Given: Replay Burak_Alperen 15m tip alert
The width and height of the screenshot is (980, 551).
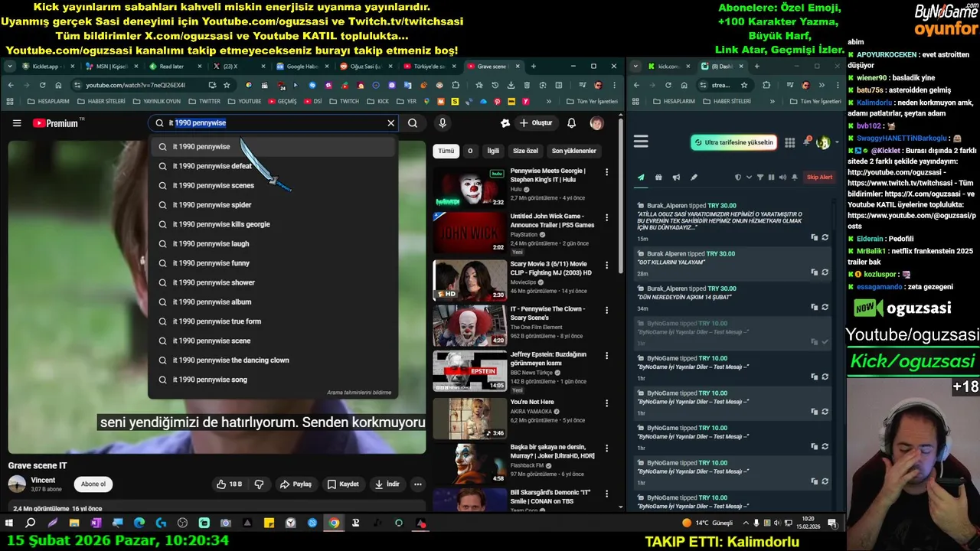Looking at the screenshot, I should point(825,237).
